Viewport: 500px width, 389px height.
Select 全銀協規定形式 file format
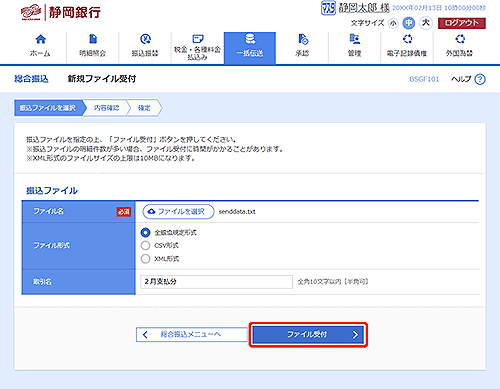(145, 233)
